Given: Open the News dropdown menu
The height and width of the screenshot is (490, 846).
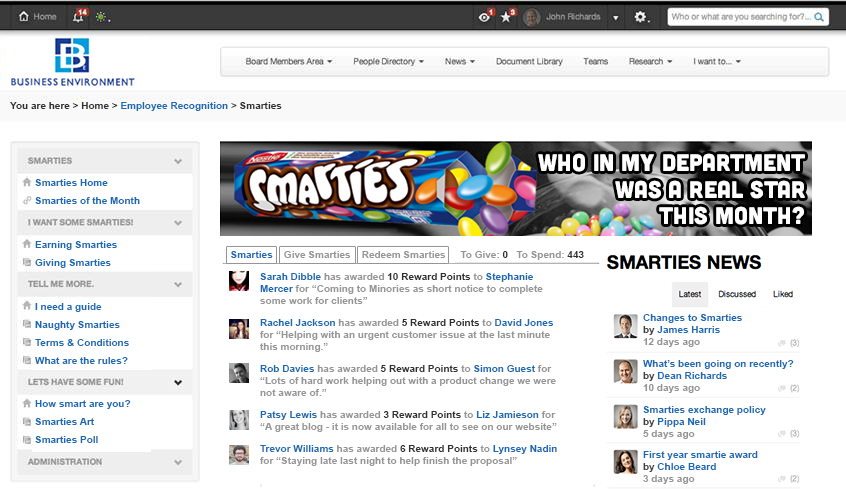Looking at the screenshot, I should (460, 62).
